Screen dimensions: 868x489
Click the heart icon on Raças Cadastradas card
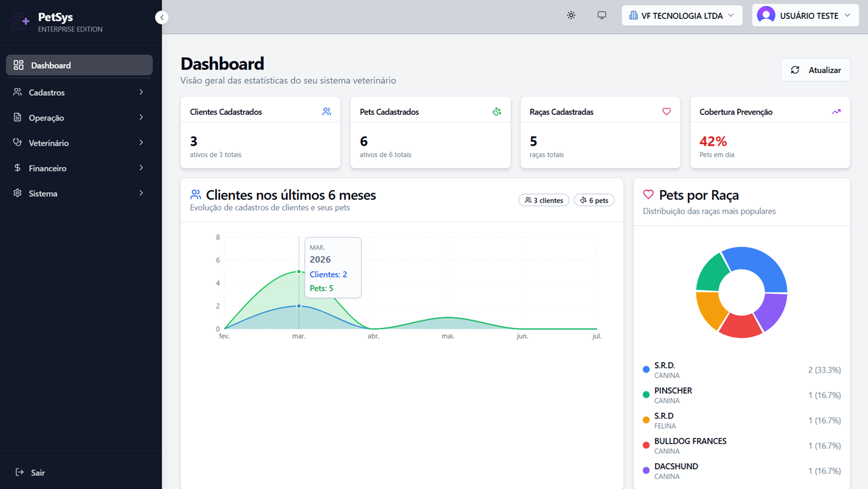coord(667,112)
